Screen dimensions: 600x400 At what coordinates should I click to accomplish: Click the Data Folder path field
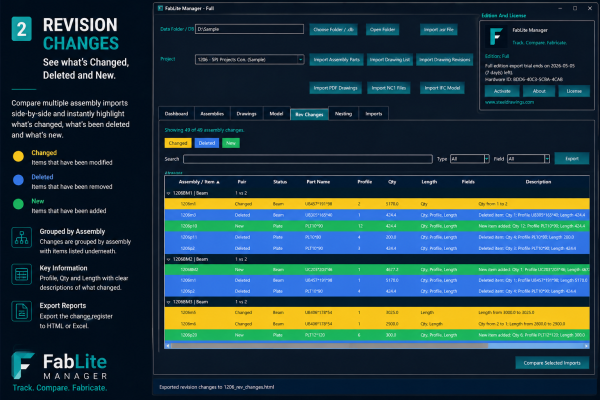coord(249,29)
